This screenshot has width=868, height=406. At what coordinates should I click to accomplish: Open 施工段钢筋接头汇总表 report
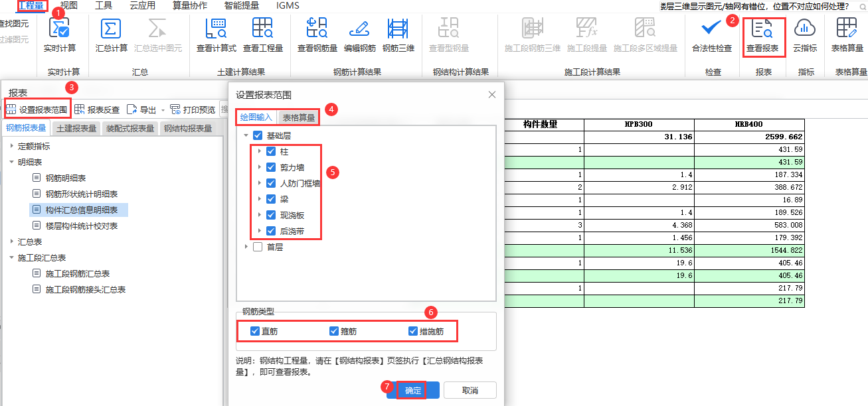[86, 290]
